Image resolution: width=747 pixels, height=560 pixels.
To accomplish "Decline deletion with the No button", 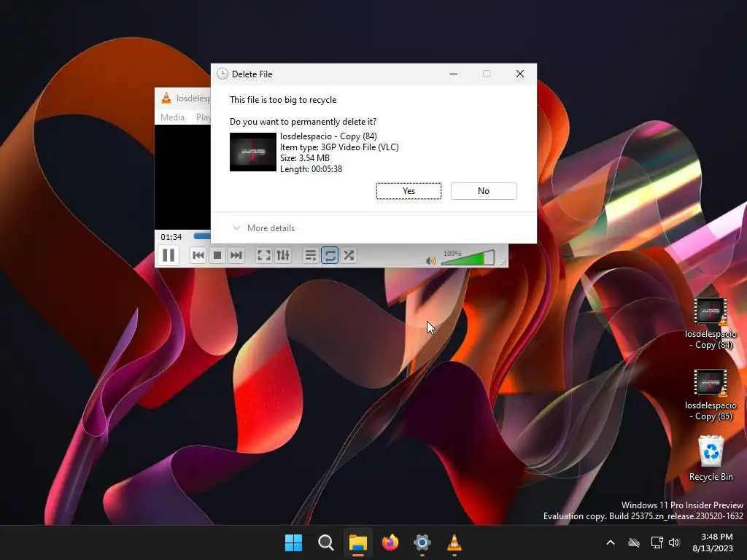I will point(484,191).
